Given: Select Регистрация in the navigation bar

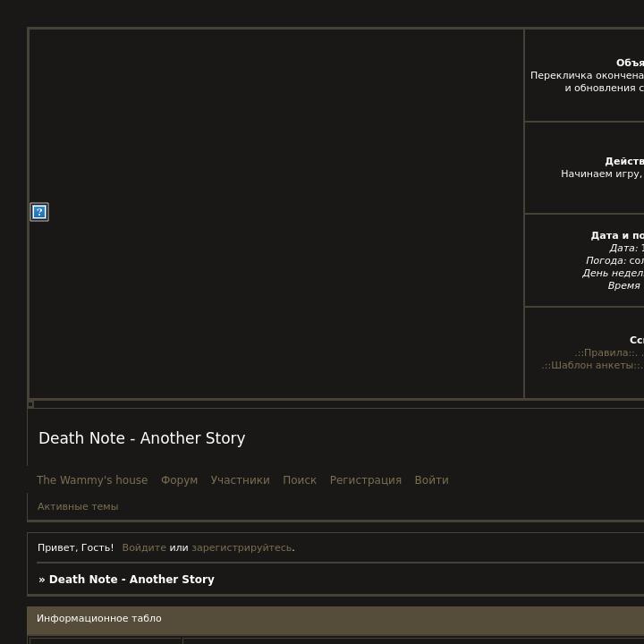Looking at the screenshot, I should [365, 480].
